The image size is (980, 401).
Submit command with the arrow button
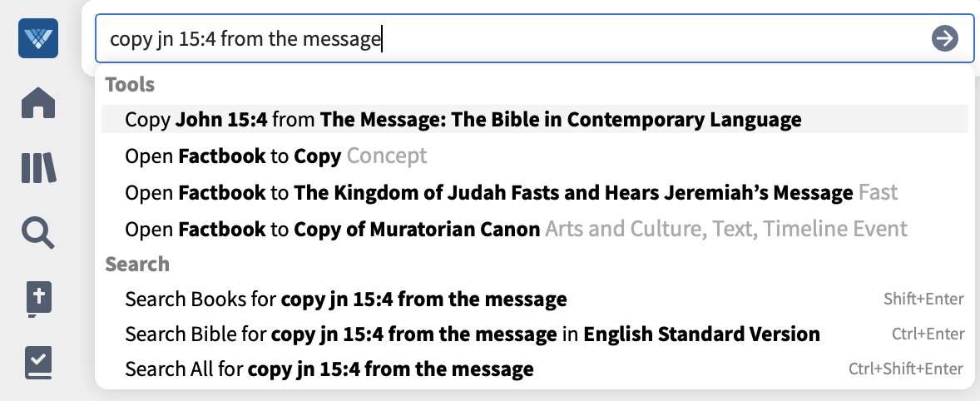(944, 39)
